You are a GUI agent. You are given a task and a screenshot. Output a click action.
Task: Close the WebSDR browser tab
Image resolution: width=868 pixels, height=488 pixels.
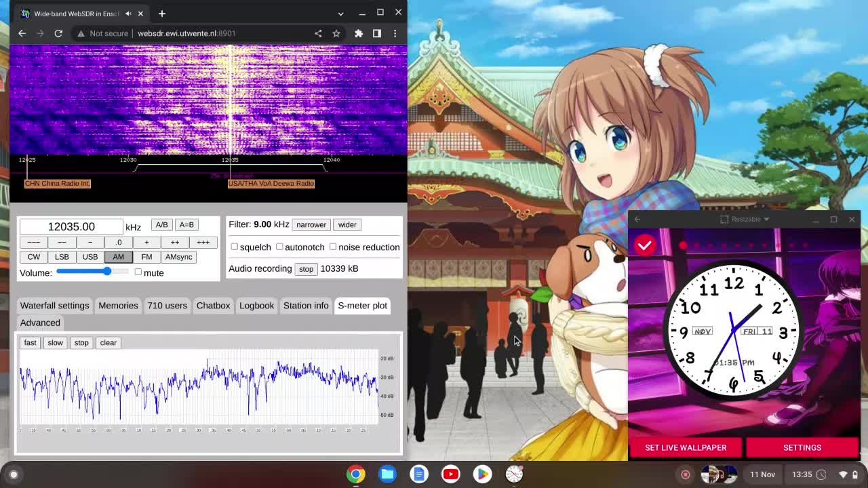pyautogui.click(x=140, y=14)
